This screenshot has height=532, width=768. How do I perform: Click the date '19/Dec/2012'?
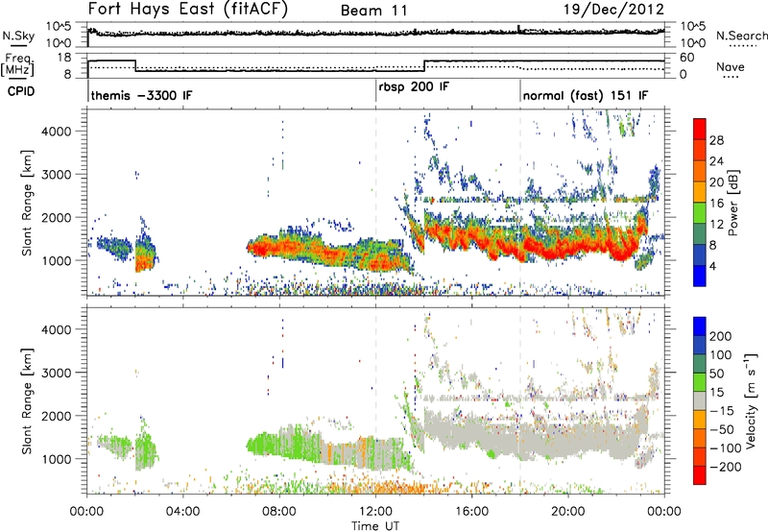click(613, 10)
